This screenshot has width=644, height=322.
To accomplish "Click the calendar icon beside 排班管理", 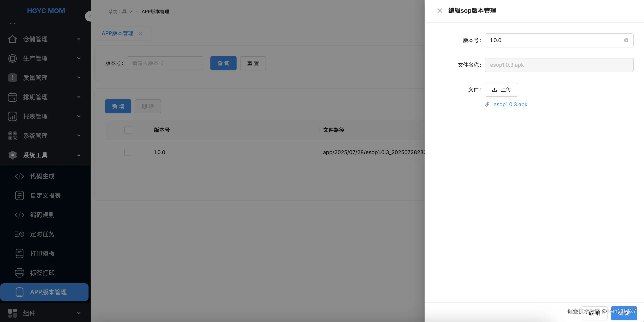I will coord(12,97).
